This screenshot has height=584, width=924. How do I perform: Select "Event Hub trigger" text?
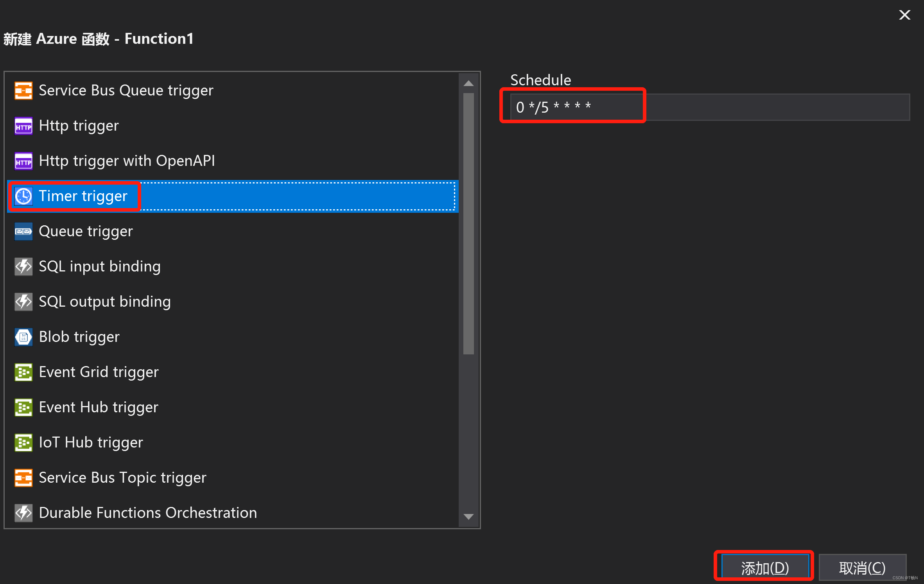99,408
